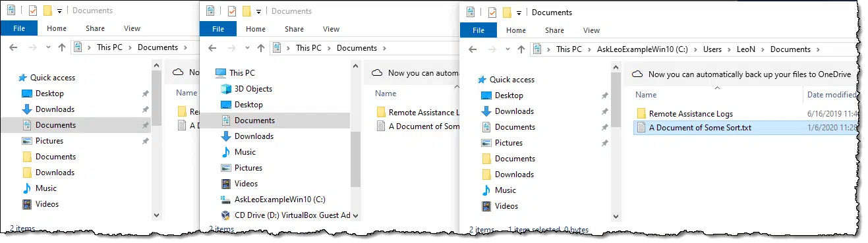Click scrollbar up arrow in right navigation pane
Viewport: 868px width, 243px height.
(x=616, y=67)
